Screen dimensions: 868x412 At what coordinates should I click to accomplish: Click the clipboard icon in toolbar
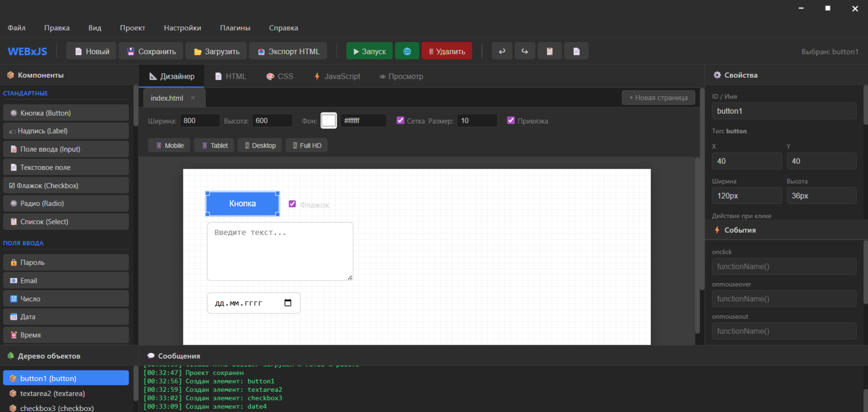[550, 51]
